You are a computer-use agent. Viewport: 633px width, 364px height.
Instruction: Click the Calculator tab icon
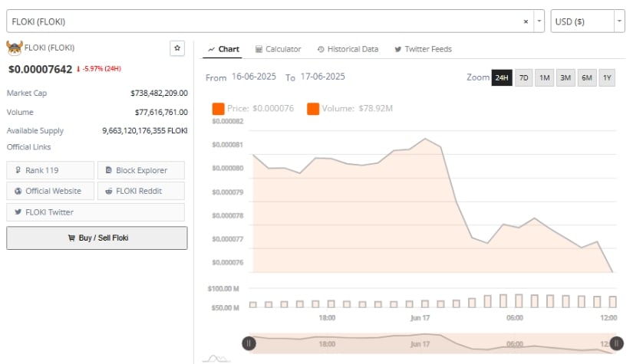(259, 49)
